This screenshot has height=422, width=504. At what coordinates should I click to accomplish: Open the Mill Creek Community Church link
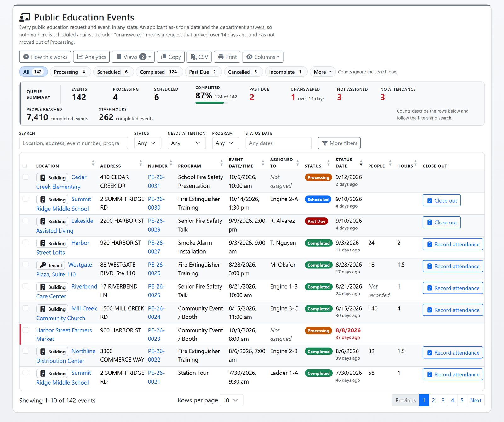pos(66,313)
